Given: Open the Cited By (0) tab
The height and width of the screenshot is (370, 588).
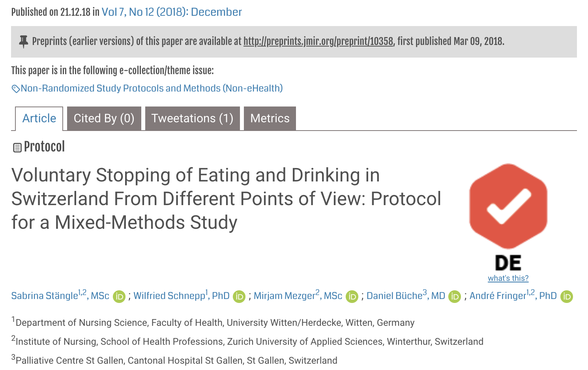Looking at the screenshot, I should [x=104, y=118].
